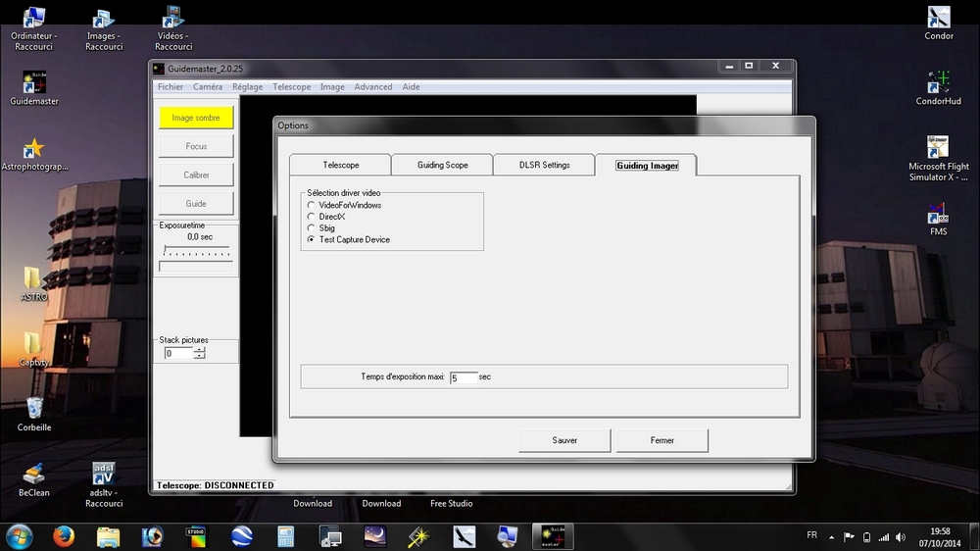Screen dimensions: 980x551
Task: Click the Sauver button
Action: tap(564, 440)
